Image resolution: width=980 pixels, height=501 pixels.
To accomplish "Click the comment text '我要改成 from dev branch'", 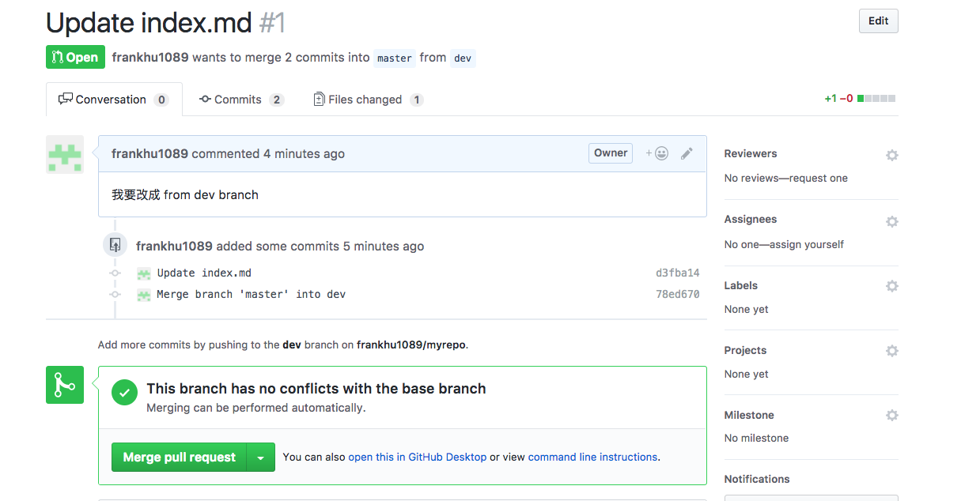I will click(x=185, y=194).
